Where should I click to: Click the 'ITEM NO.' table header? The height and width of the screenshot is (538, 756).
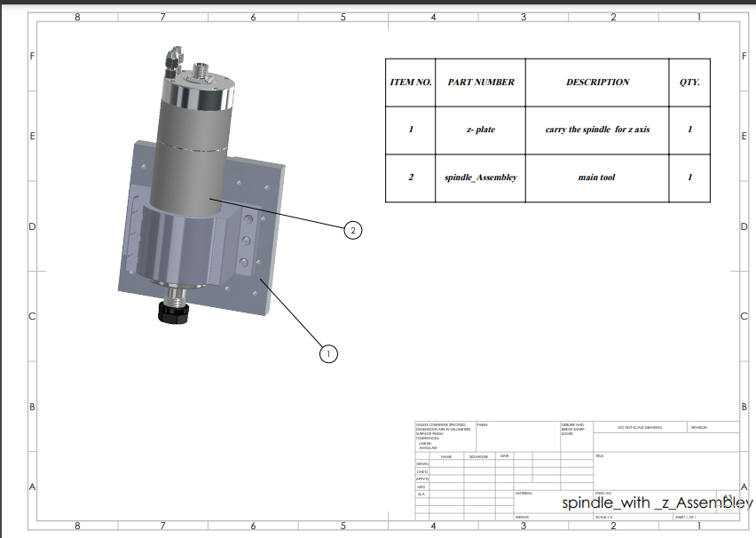point(410,83)
